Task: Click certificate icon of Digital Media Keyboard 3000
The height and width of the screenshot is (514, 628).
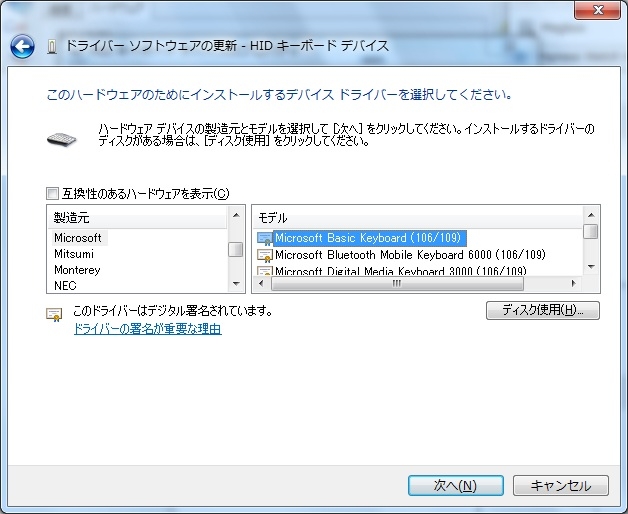Action: click(x=264, y=270)
